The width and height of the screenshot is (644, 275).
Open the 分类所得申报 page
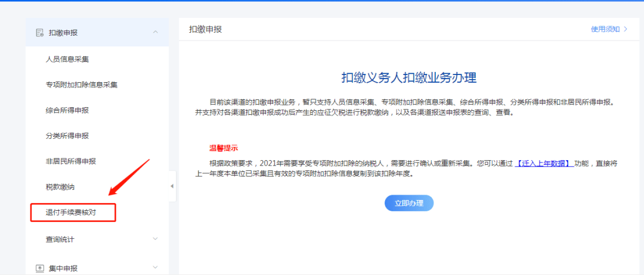(67, 136)
